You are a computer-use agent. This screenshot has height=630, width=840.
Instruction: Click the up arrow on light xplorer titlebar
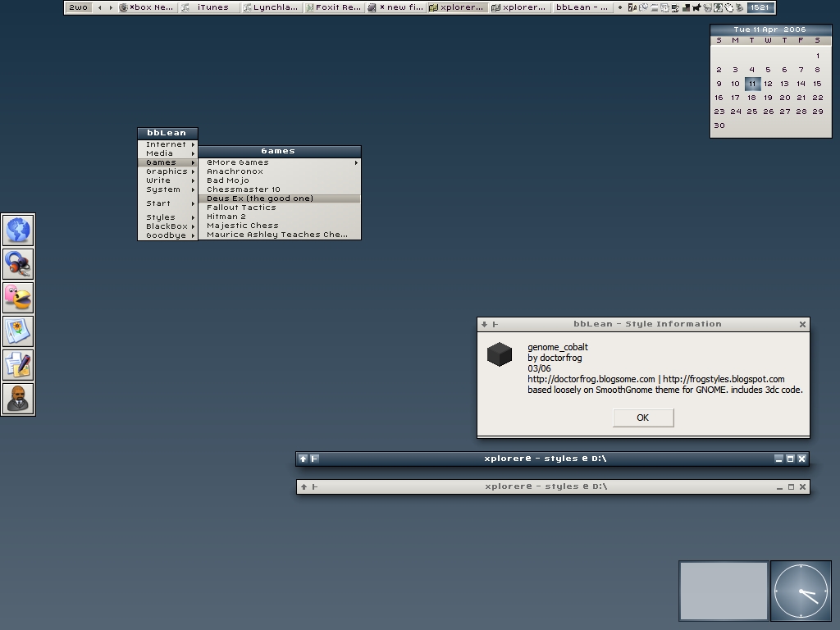304,486
